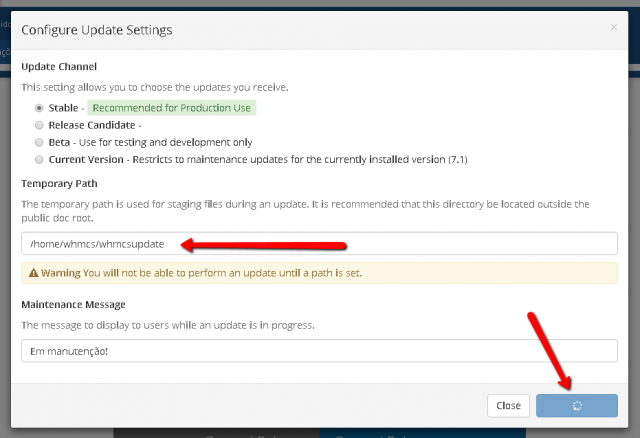Click the X icon closing the dialog
This screenshot has width=640, height=438.
point(613,27)
